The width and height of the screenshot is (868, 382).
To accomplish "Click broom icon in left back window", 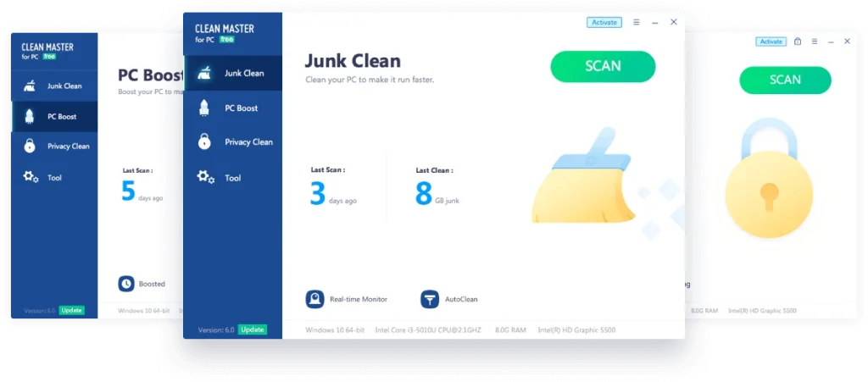I will 30,86.
